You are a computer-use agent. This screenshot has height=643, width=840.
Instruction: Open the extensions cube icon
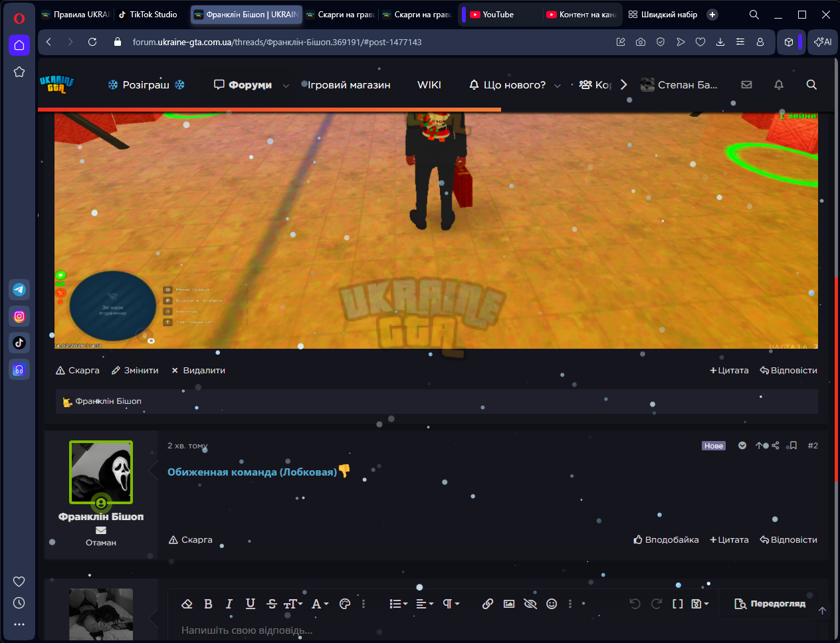[x=789, y=42]
